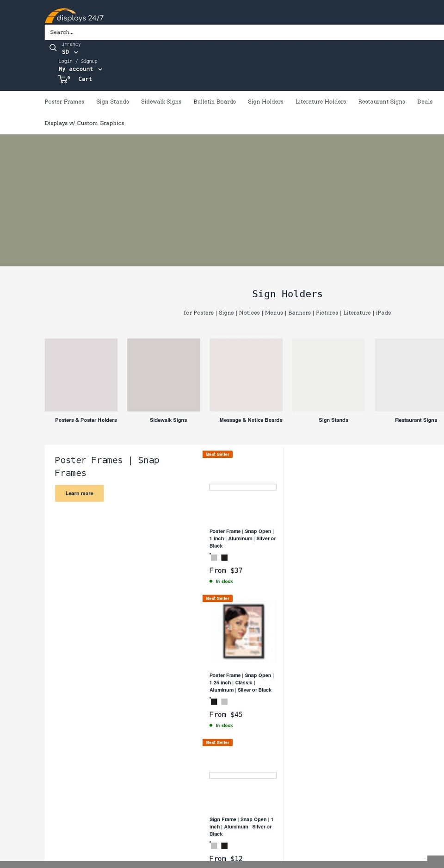Image resolution: width=444 pixels, height=868 pixels.
Task: Open the Deals menu item
Action: click(425, 102)
